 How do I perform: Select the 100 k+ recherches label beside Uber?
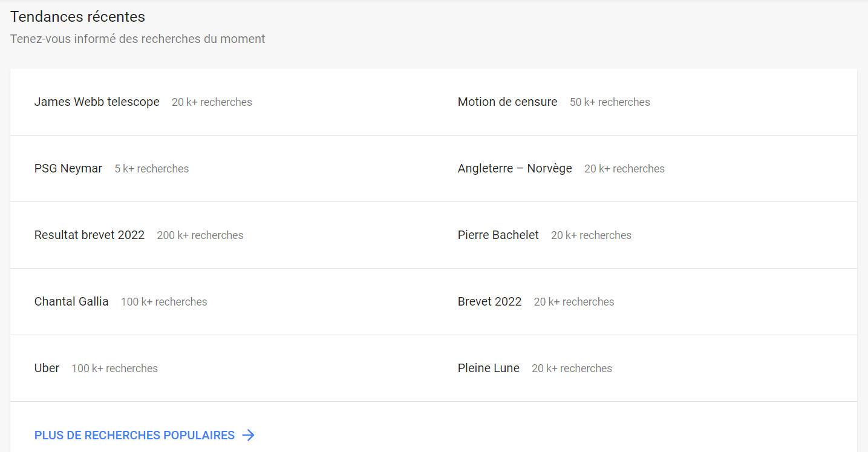pos(114,368)
